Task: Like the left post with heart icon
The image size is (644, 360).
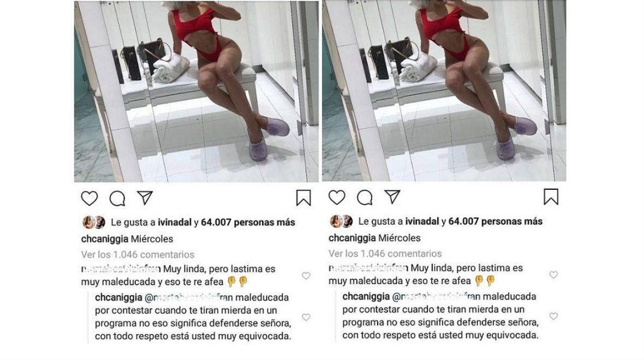Action: tap(89, 198)
